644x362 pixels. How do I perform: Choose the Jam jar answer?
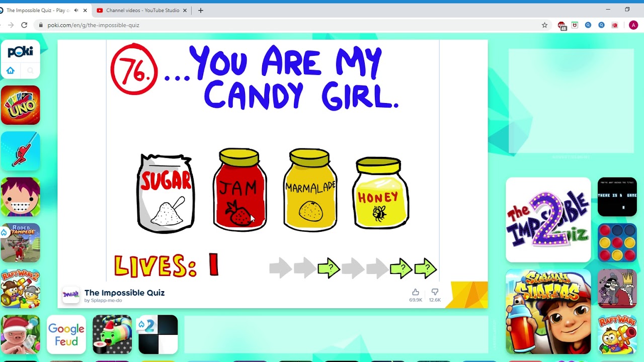pyautogui.click(x=239, y=190)
